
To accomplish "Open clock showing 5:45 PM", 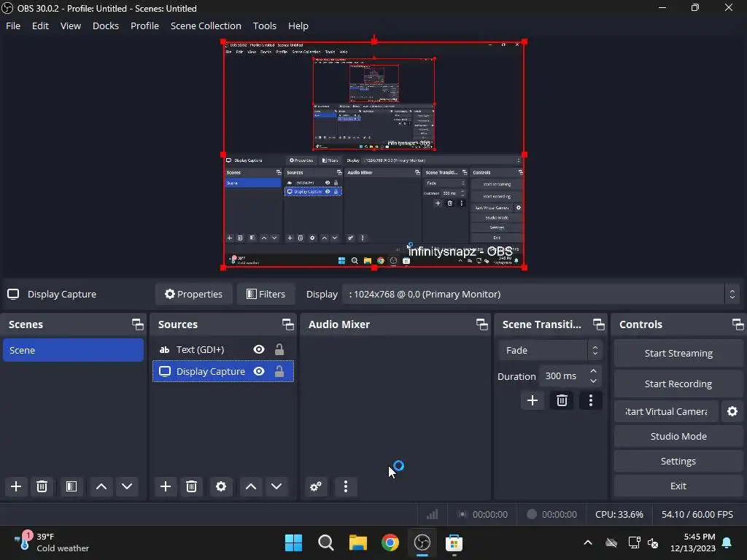I will click(693, 542).
